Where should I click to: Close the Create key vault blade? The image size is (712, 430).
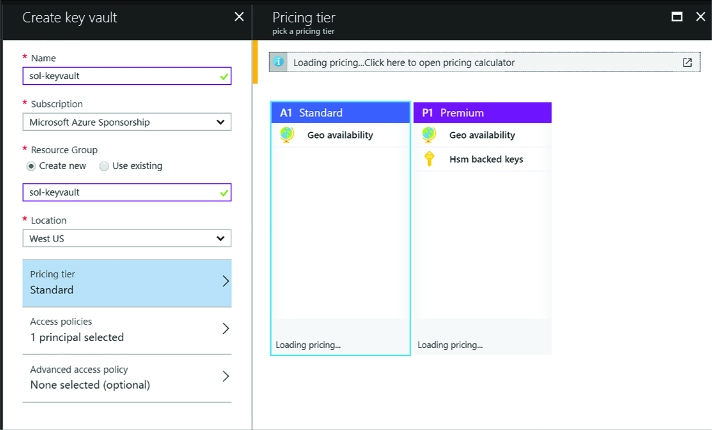coord(239,17)
